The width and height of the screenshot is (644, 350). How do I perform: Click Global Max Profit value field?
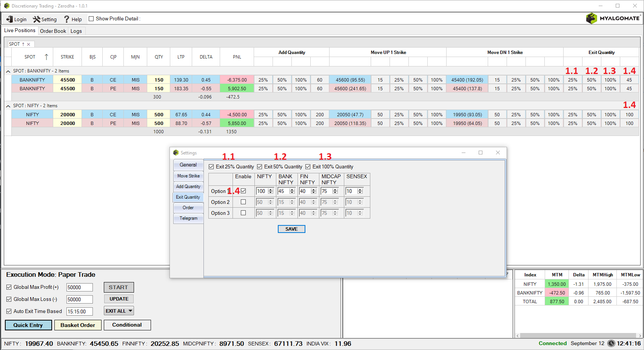[x=80, y=287]
